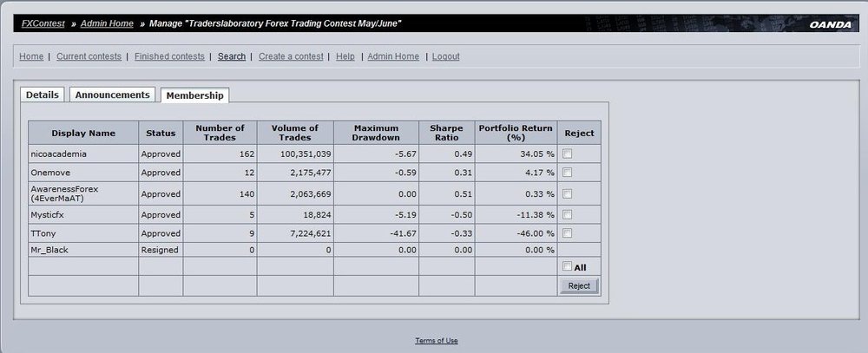Screen dimensions: 868x353
Task: Go to Admin Home in breadcrumb
Action: coord(107,23)
